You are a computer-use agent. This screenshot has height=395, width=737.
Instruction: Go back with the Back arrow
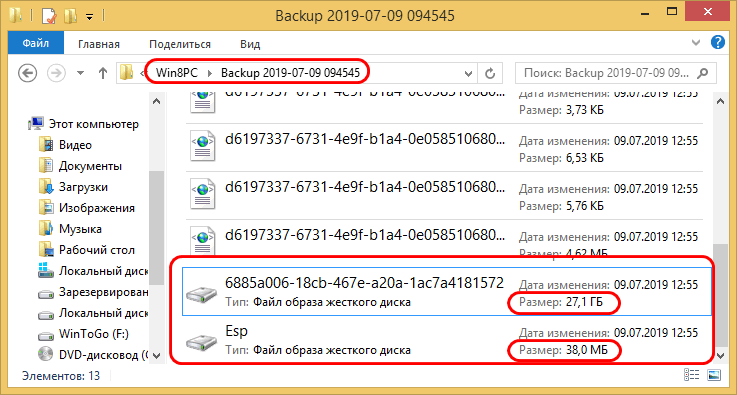click(x=28, y=73)
